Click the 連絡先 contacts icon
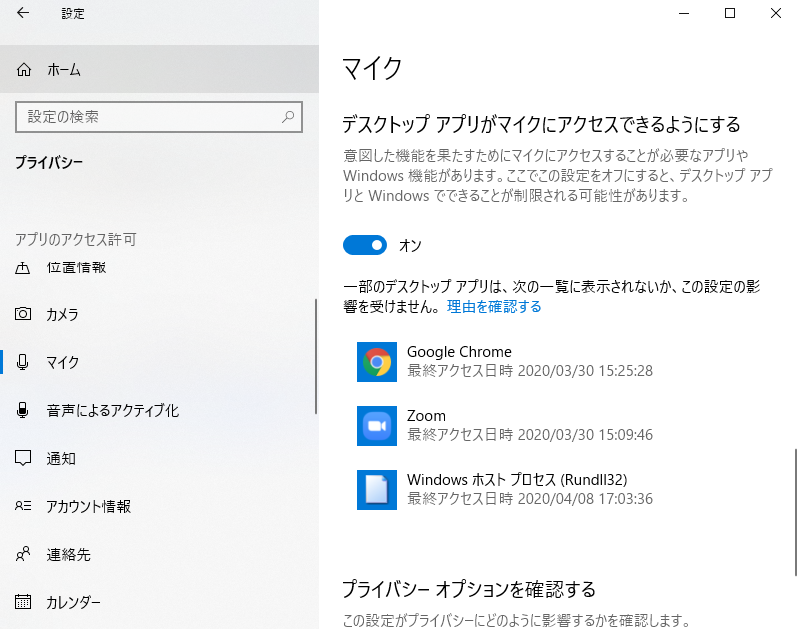798x629 pixels. click(23, 554)
